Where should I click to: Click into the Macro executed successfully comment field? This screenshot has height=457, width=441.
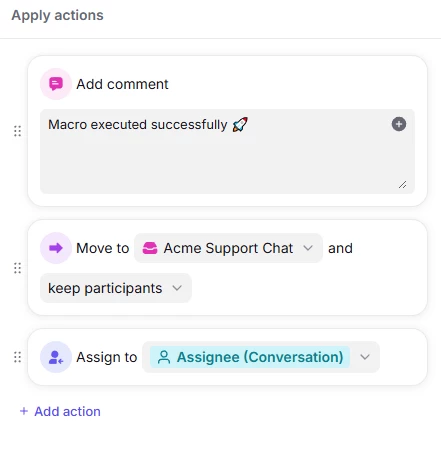pyautogui.click(x=227, y=151)
